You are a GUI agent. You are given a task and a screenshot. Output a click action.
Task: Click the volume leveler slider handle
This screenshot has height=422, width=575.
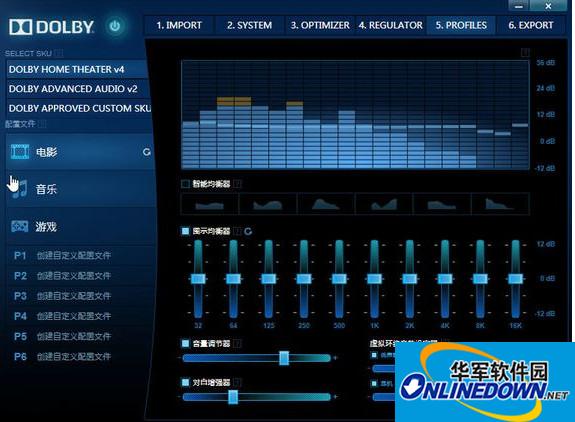[x=284, y=358]
